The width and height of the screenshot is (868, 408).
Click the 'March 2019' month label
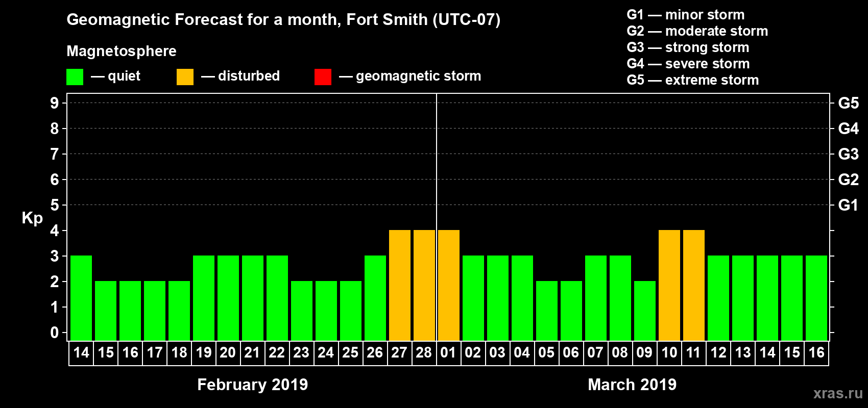pyautogui.click(x=632, y=385)
